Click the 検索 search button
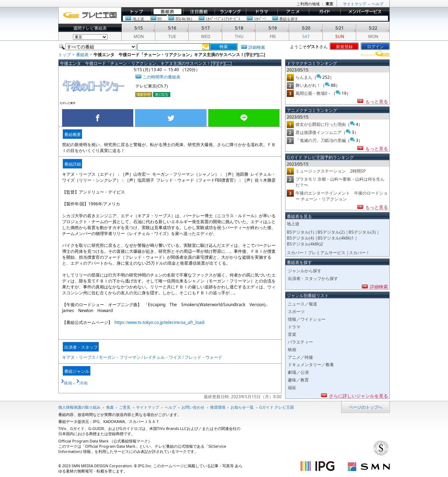 click(x=224, y=47)
